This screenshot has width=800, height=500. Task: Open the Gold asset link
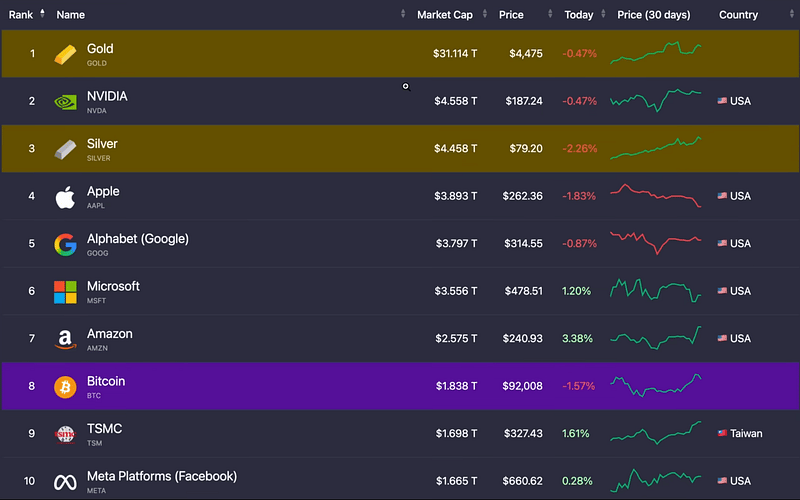tap(100, 49)
